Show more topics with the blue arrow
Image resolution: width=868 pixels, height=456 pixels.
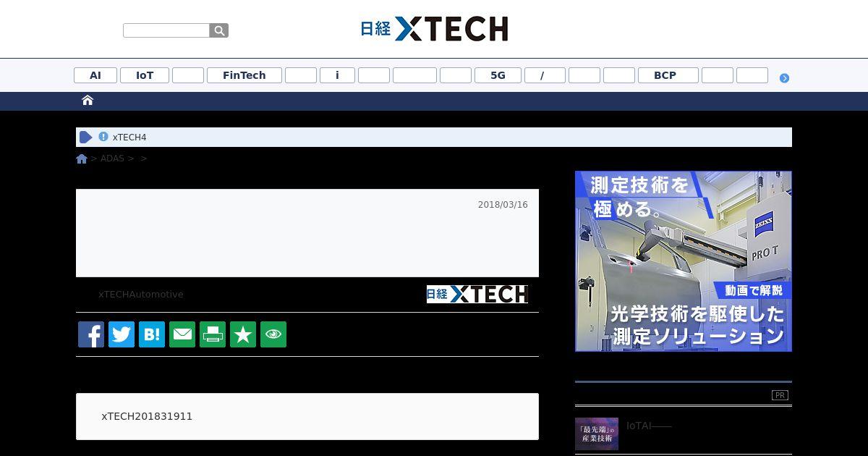click(784, 78)
